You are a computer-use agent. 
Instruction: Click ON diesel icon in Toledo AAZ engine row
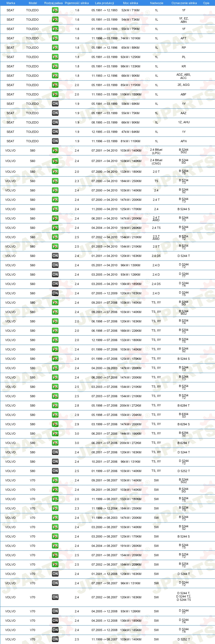55,113
